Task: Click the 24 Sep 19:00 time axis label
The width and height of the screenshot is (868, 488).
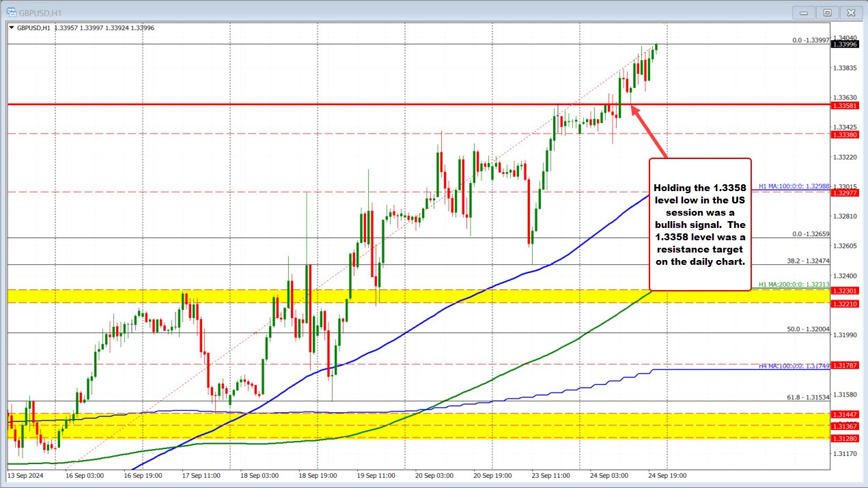Action: point(669,475)
